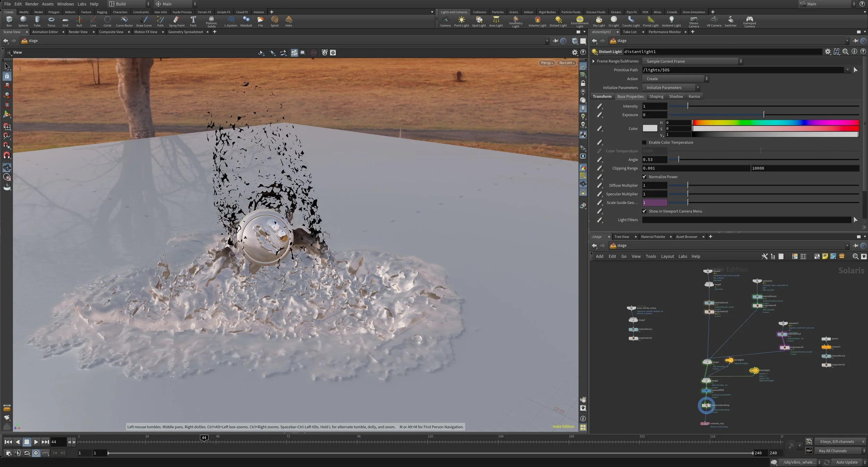This screenshot has width=868, height=467.
Task: Click the Spot Light shelf tool
Action: tap(479, 21)
